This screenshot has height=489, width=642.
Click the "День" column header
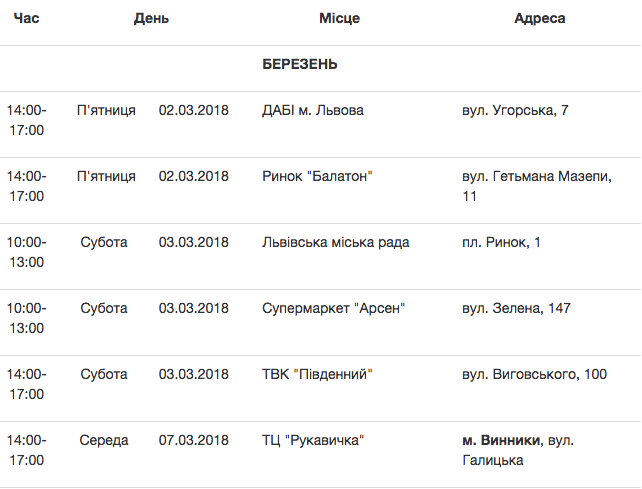coord(151,18)
